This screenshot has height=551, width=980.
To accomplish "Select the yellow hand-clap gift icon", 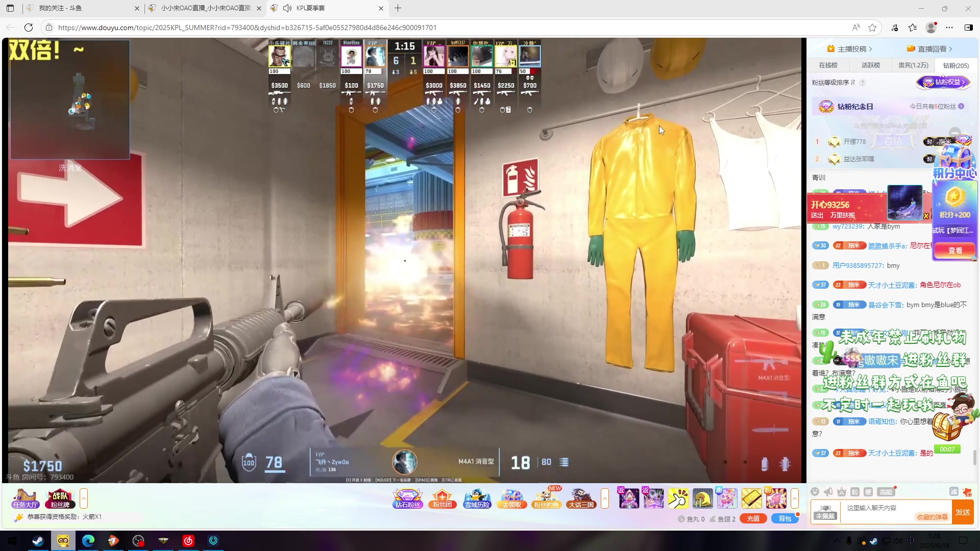I will [x=678, y=498].
